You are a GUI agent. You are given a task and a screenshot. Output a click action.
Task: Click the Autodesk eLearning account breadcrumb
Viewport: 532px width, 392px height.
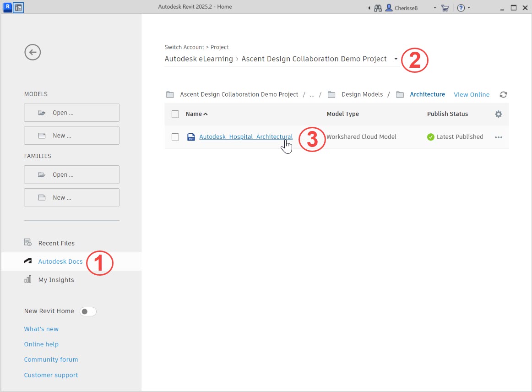[x=199, y=59]
